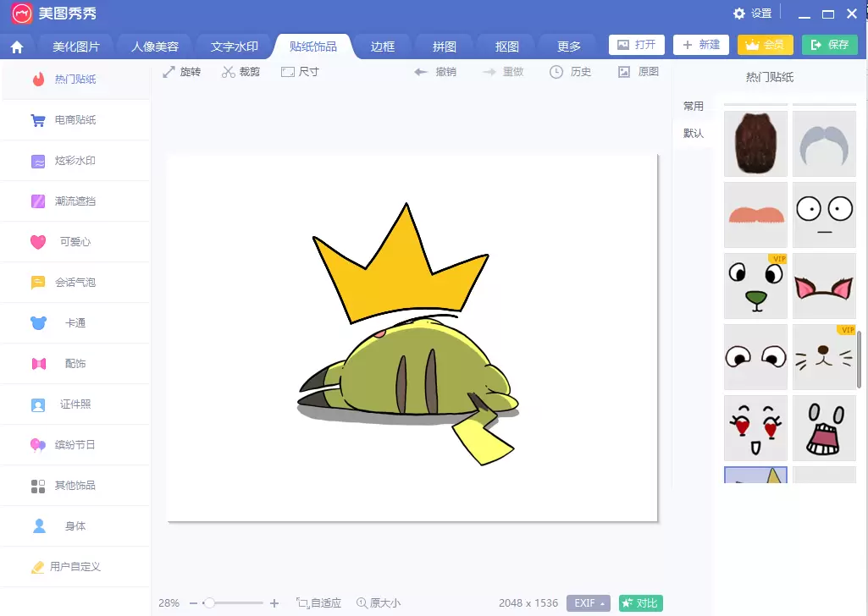
Task: Open the 会话气泡 speech bubble category
Action: click(x=75, y=283)
